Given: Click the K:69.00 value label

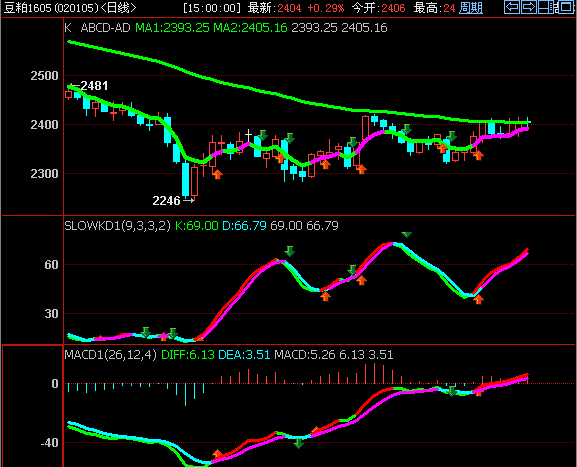Looking at the screenshot, I should point(197,226).
